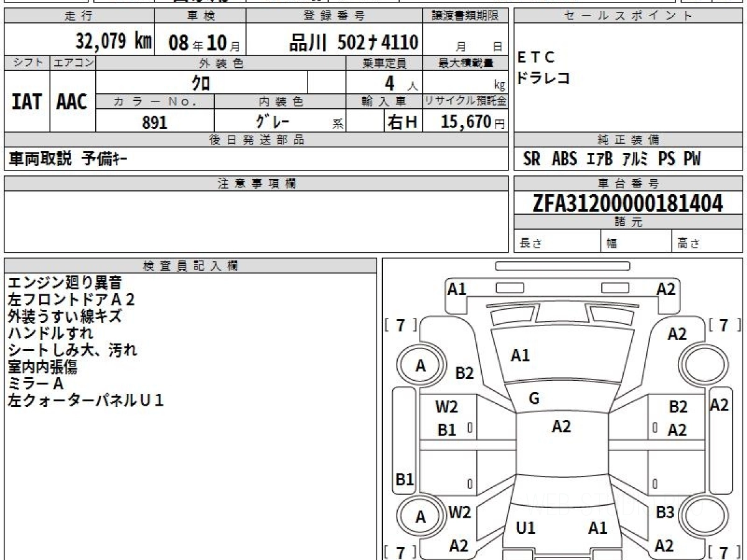Viewport: 747px width, 560px height.
Task: Select PW in genuine equipment
Action: (x=692, y=160)
